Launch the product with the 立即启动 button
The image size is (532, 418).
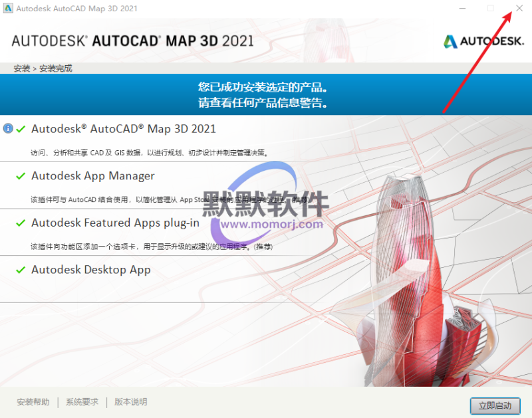tap(495, 405)
